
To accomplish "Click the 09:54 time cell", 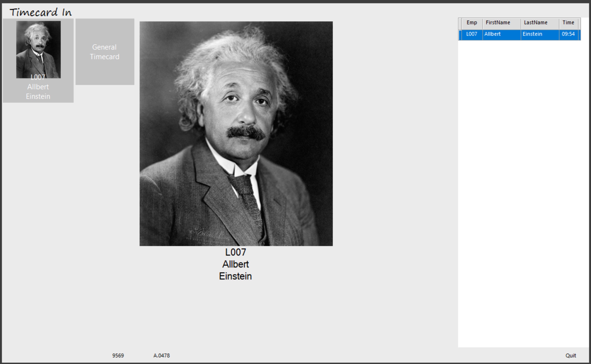I will tap(568, 34).
